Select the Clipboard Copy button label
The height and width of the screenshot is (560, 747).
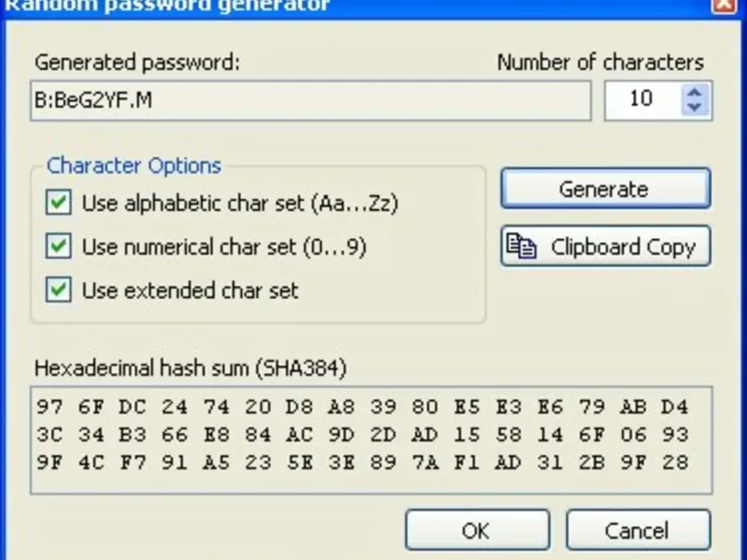tap(623, 247)
